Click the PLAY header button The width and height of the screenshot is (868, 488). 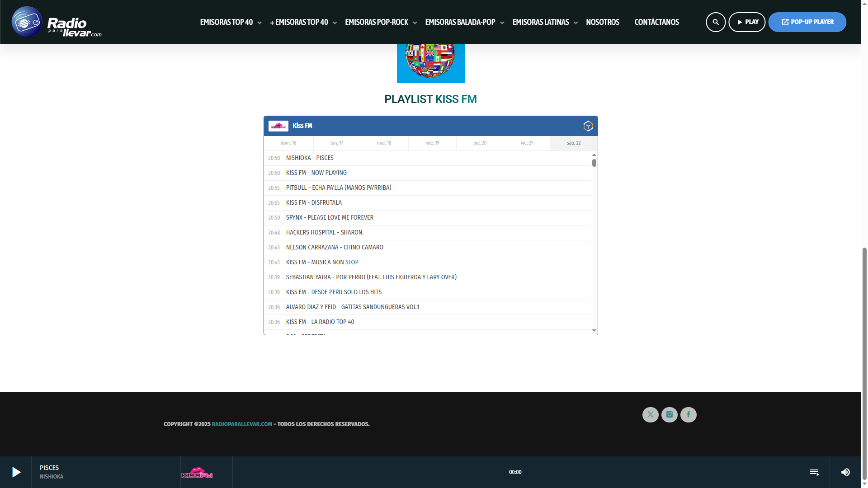[747, 22]
